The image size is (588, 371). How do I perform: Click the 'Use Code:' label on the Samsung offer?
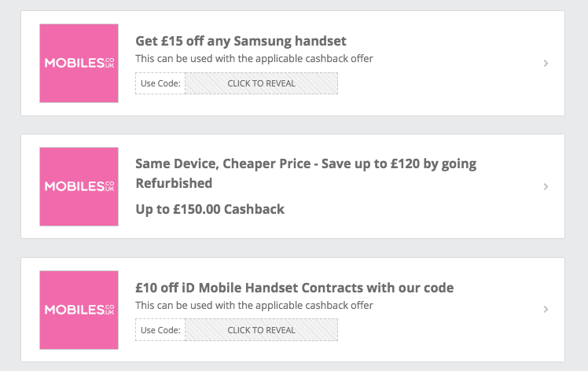tap(160, 83)
